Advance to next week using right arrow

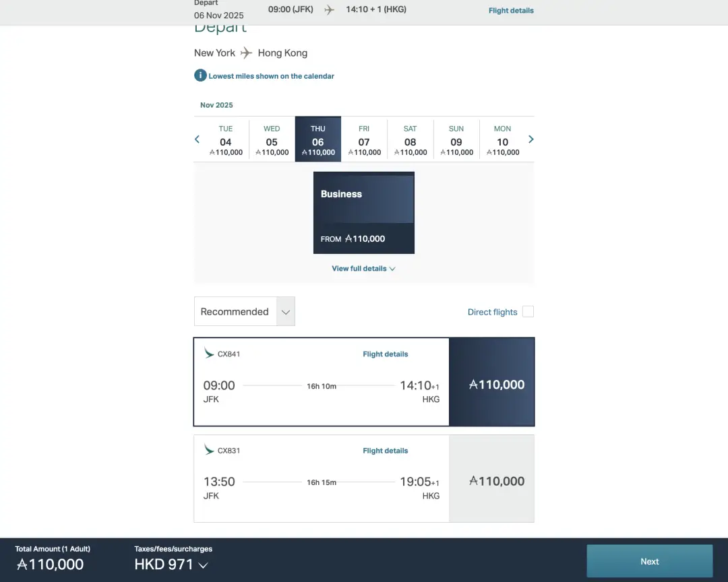531,139
